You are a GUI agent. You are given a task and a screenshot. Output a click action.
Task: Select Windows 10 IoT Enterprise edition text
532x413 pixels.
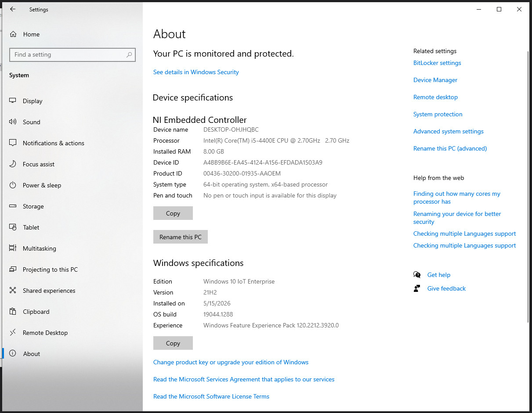tap(239, 281)
